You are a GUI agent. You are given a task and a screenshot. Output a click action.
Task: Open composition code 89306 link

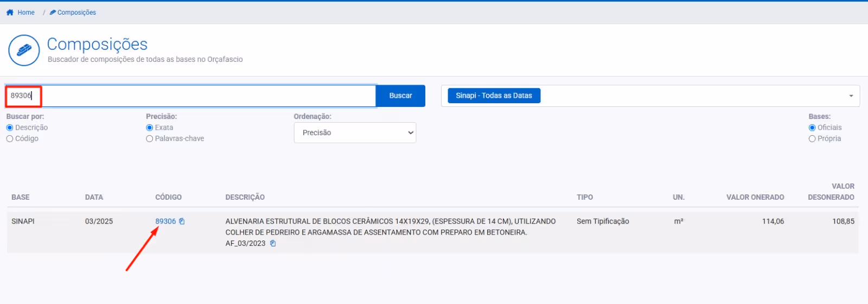click(165, 221)
